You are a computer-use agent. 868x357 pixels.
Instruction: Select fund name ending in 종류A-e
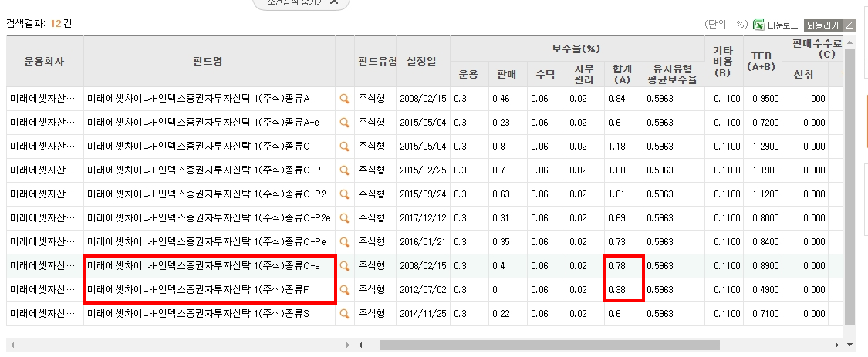203,123
